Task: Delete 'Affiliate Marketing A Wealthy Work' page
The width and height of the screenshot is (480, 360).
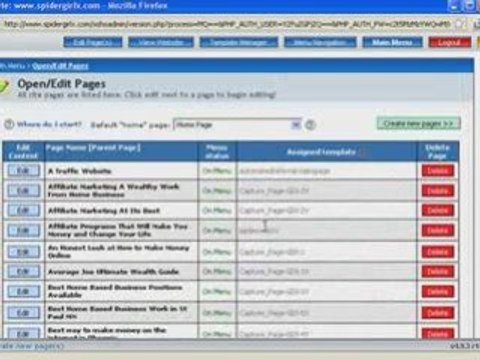Action: point(438,191)
